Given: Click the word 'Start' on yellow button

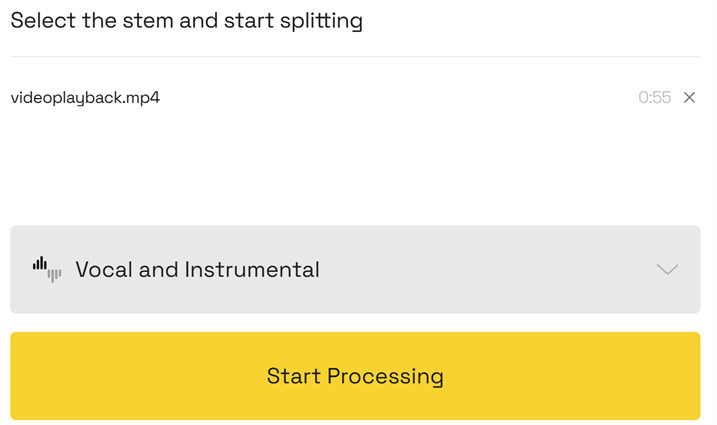Looking at the screenshot, I should [x=293, y=377].
